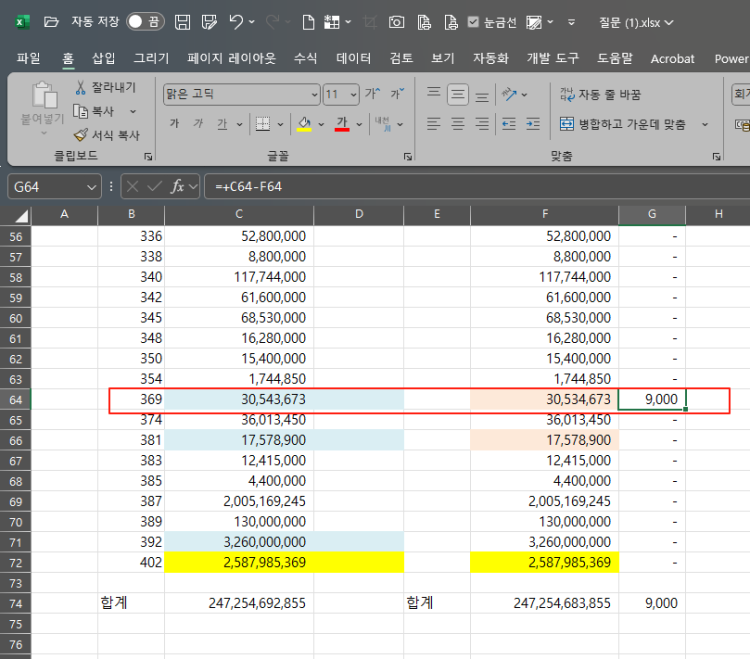Click the 서식 복사 format painter
Viewport: 750px width, 659px height.
(106, 135)
